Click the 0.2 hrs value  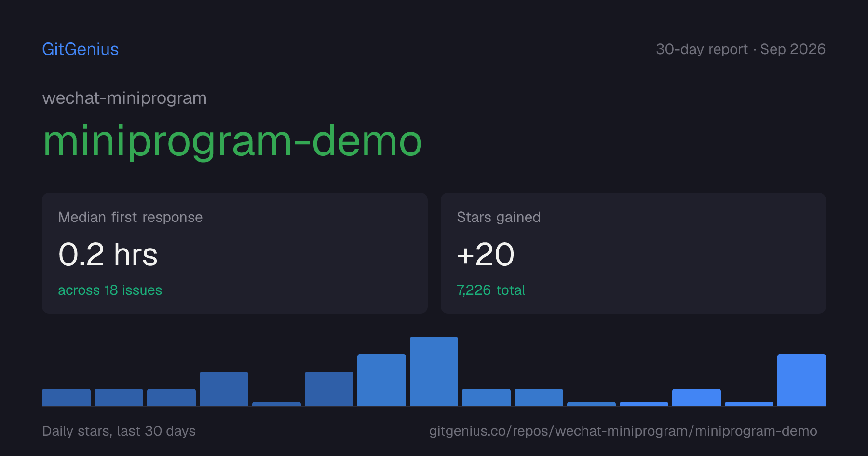[108, 254]
